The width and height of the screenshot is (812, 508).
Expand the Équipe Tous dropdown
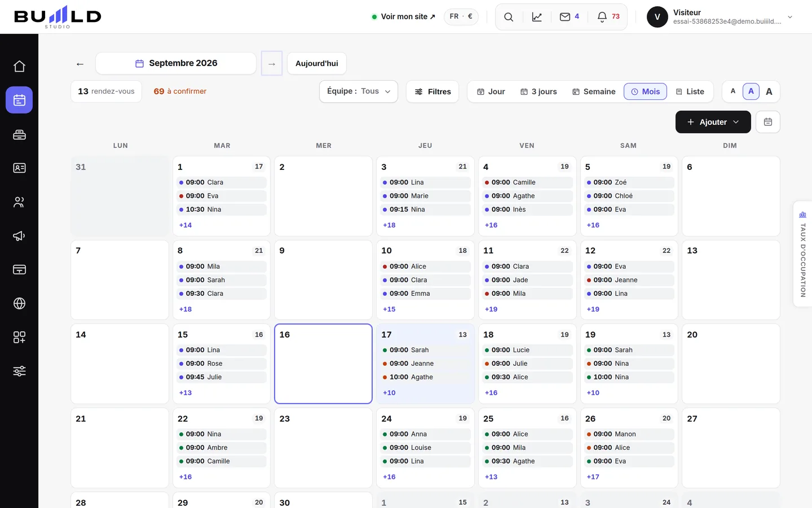tap(359, 91)
